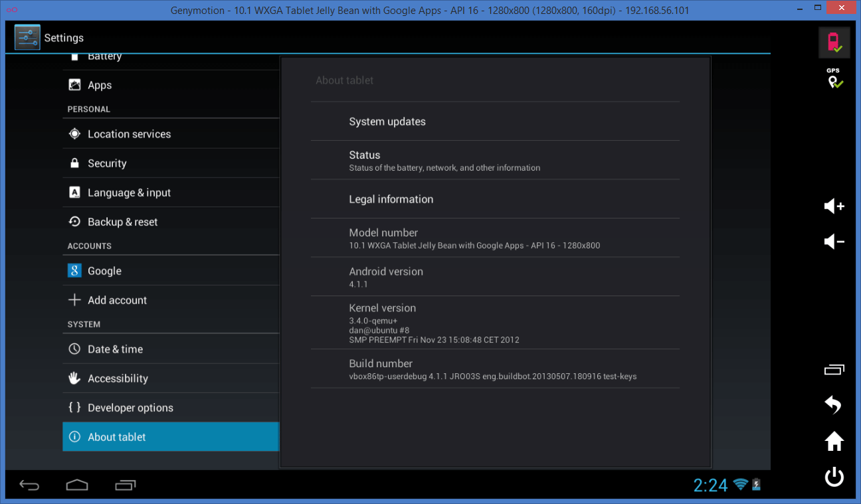Select the About tablet label
The height and width of the screenshot is (504, 861).
point(117,437)
